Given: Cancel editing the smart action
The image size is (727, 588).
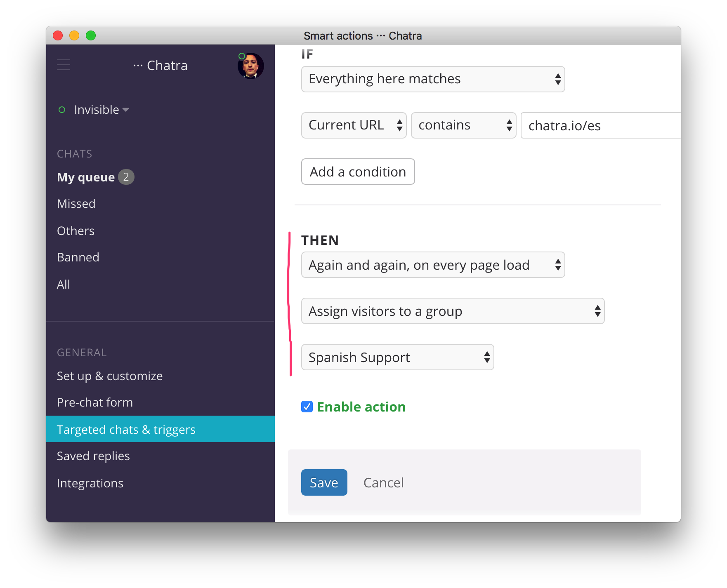Looking at the screenshot, I should click(383, 482).
